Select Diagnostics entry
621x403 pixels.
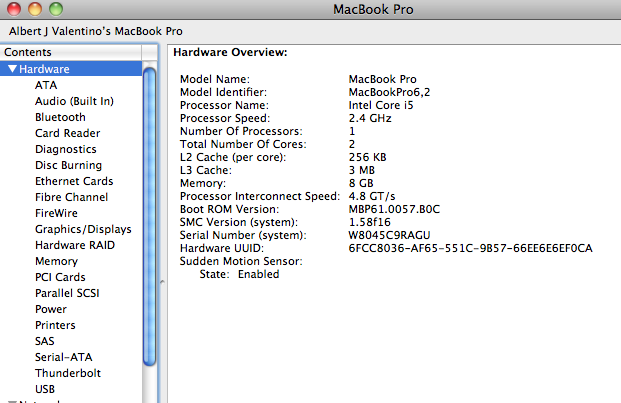click(x=66, y=149)
